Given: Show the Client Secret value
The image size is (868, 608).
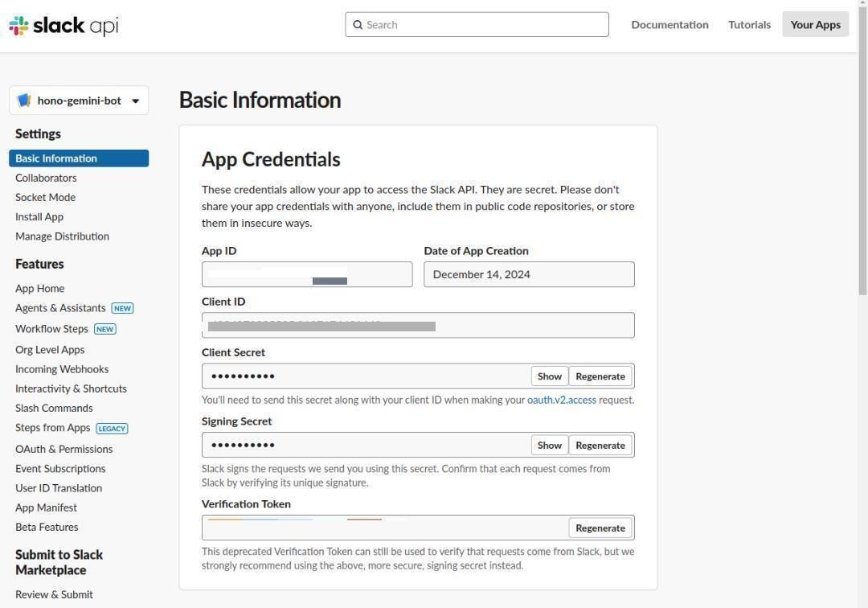Looking at the screenshot, I should 550,376.
